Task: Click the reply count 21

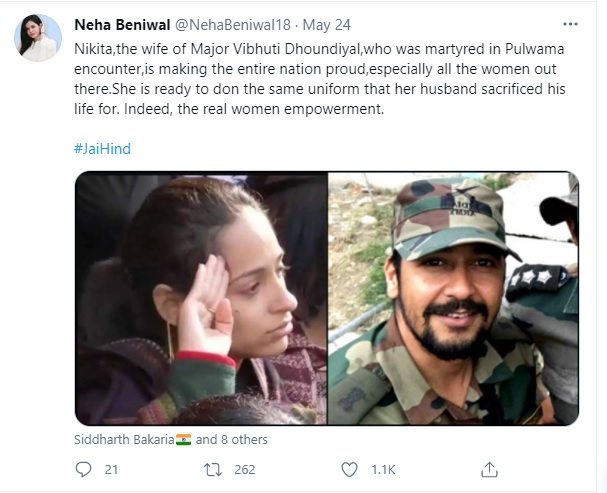Action: point(112,469)
